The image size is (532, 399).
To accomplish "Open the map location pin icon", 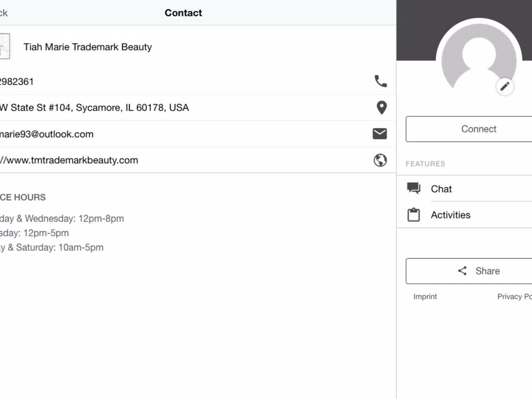I will coord(382,108).
